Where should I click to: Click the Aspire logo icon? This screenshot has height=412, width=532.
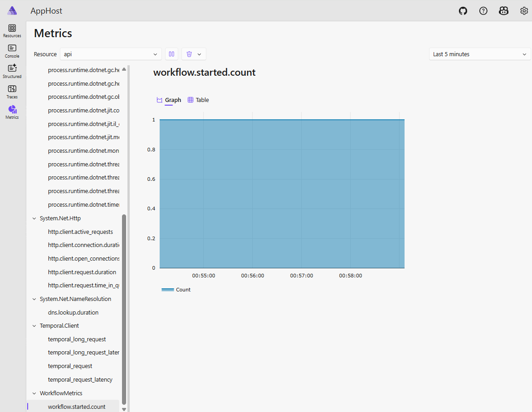tap(12, 11)
